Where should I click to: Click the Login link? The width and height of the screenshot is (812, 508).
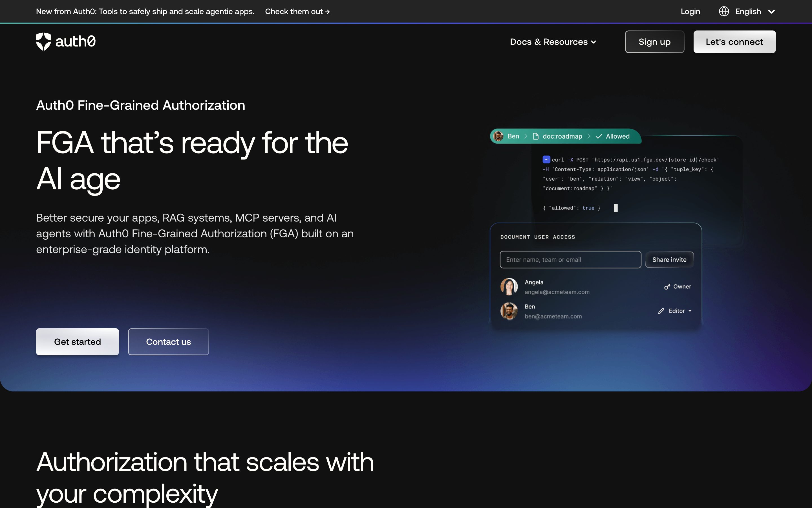690,11
